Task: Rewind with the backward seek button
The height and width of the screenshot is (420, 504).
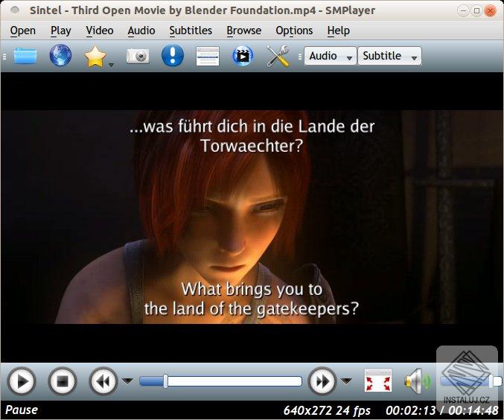Action: (x=103, y=381)
